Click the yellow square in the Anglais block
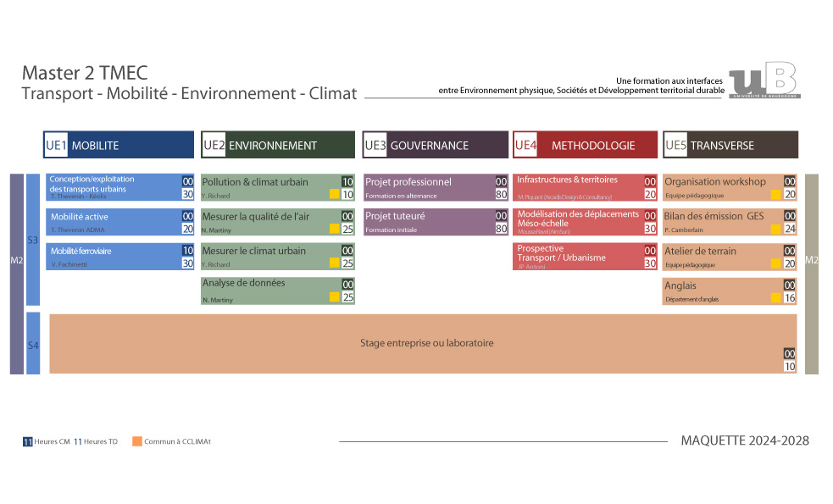The width and height of the screenshot is (833, 504). [775, 298]
